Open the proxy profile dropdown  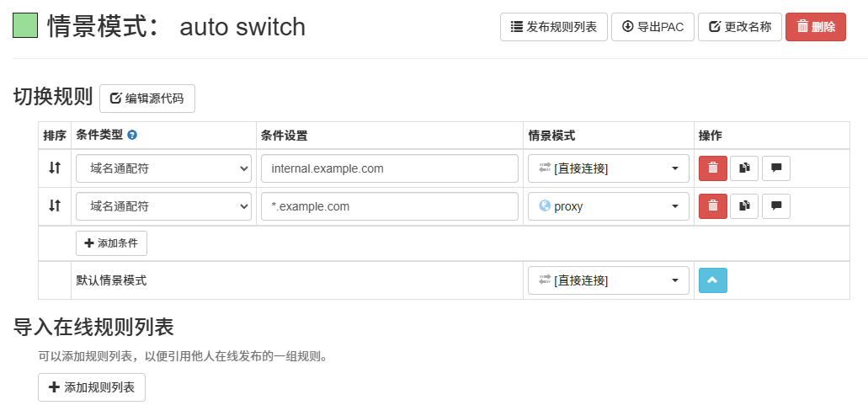pyautogui.click(x=609, y=206)
